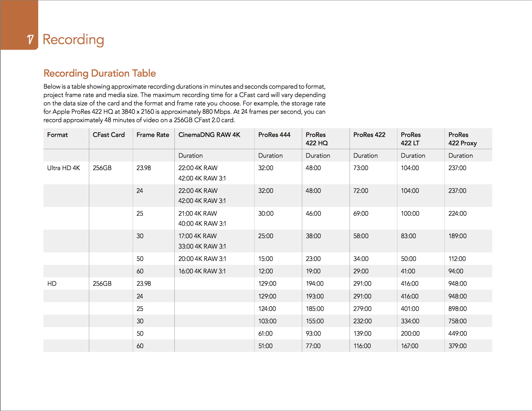Click the CinemaDNG RAW 4K column header
Image resolution: width=532 pixels, height=411 pixels.
pos(209,135)
